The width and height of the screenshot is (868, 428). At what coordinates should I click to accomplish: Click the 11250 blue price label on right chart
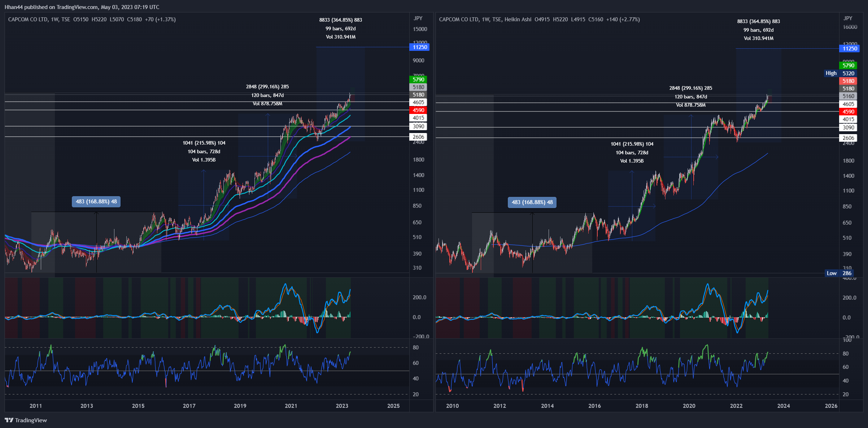(x=849, y=49)
